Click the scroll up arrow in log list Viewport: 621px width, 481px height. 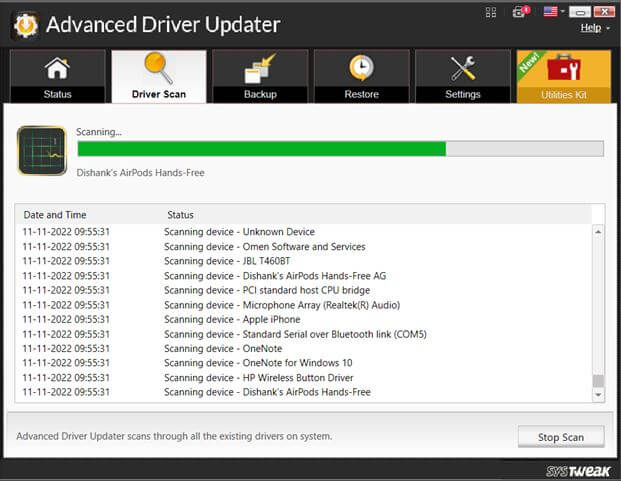[598, 232]
